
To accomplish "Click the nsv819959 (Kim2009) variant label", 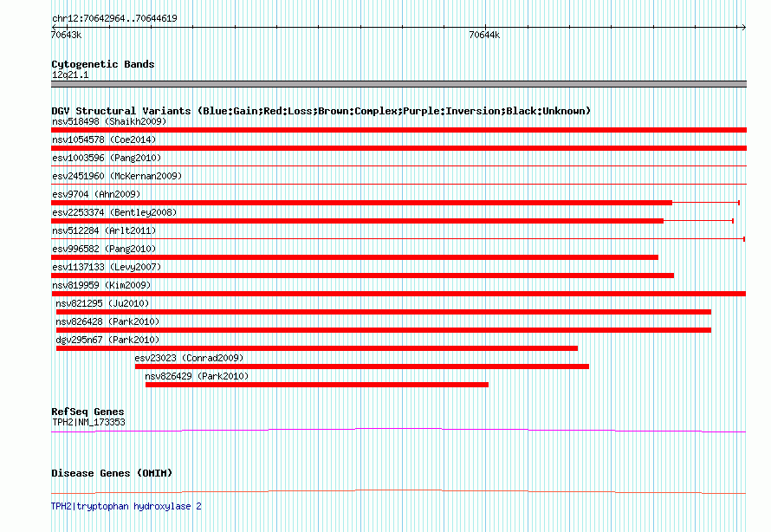I will (101, 285).
